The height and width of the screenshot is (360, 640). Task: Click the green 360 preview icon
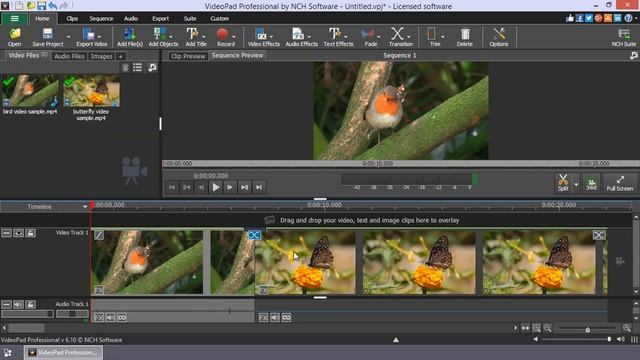coord(591,182)
